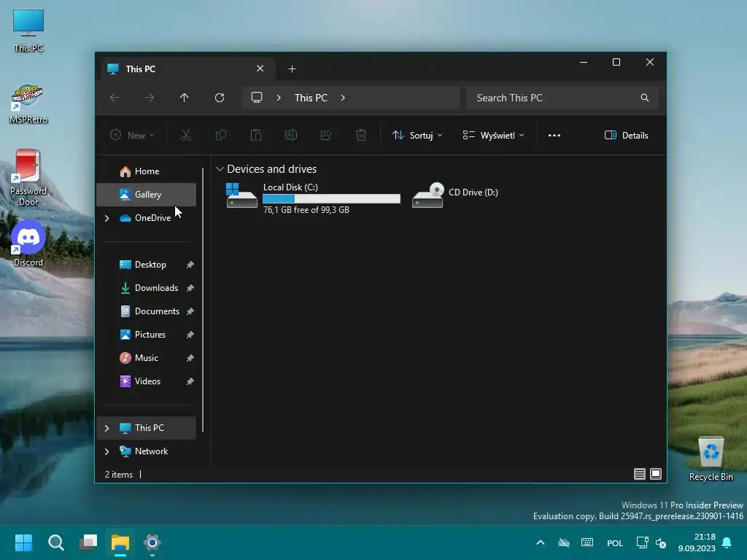Open Desktop quick access folder
Screen dimensions: 747x560
146,264
